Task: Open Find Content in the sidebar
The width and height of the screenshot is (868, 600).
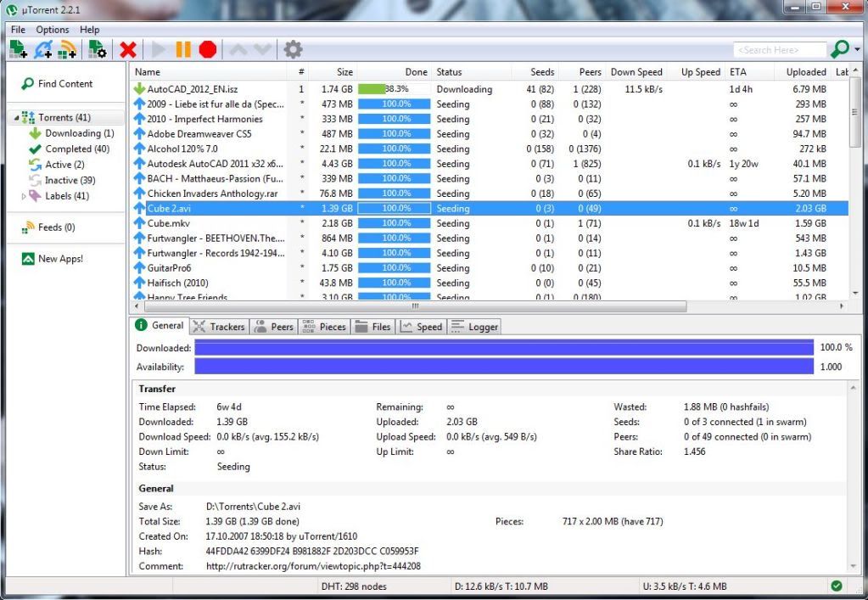Action: point(57,83)
